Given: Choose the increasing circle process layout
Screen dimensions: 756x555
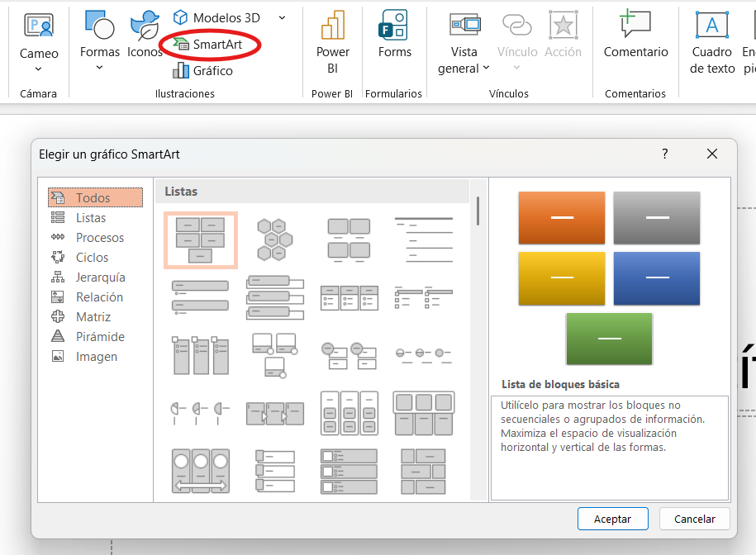Looking at the screenshot, I should (423, 355).
